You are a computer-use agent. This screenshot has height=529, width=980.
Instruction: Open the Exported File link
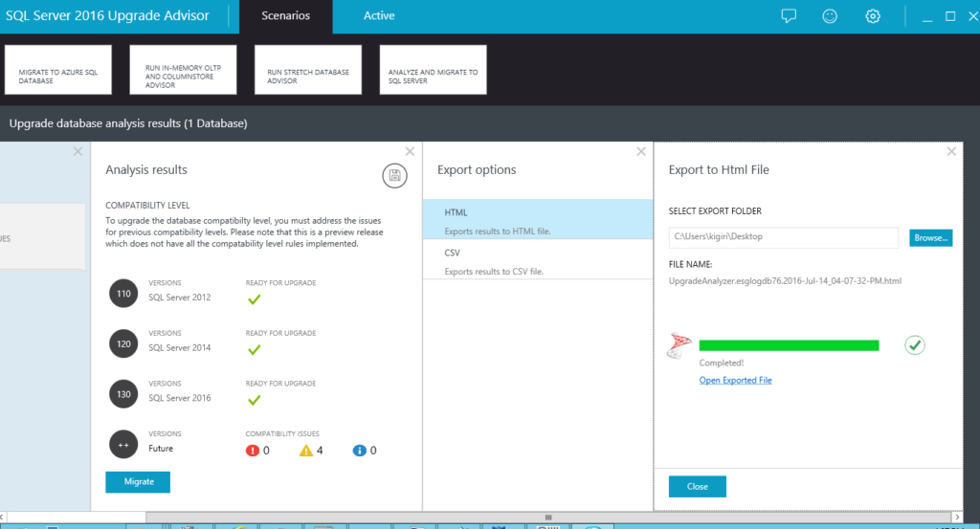click(735, 381)
